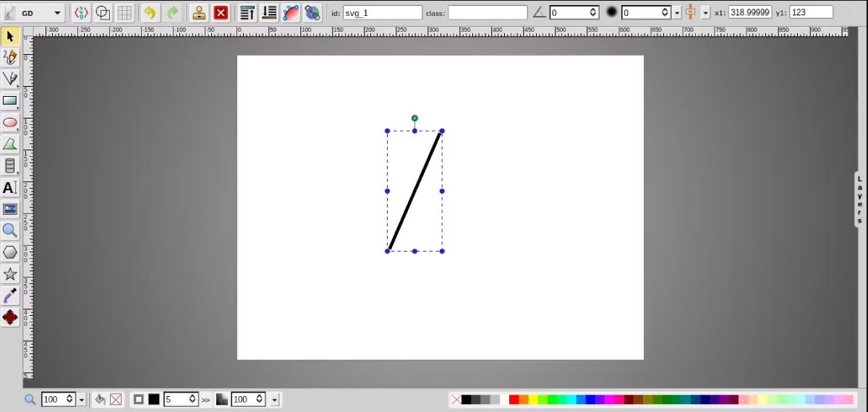This screenshot has height=412, width=868.
Task: Click the x1 coordinate field
Action: click(x=750, y=12)
